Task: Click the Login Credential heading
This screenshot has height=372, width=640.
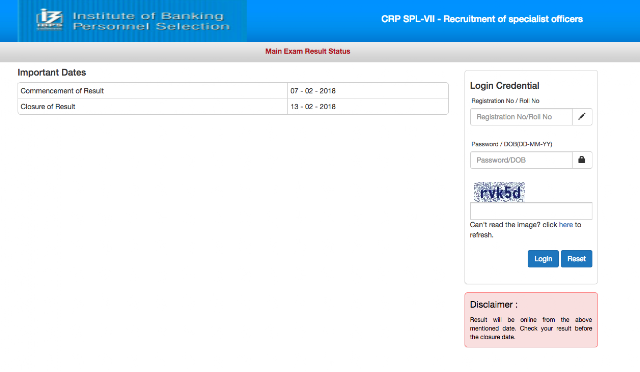Action: pos(504,86)
